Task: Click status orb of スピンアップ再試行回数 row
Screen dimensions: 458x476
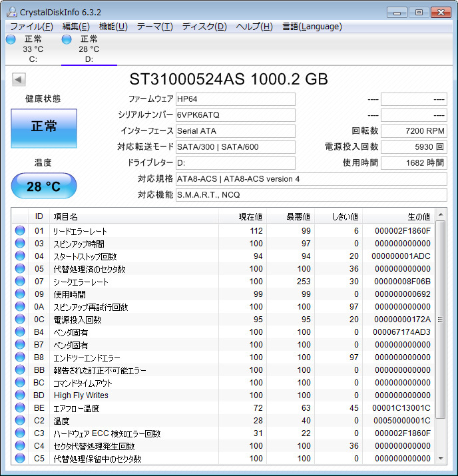Action: click(x=20, y=306)
